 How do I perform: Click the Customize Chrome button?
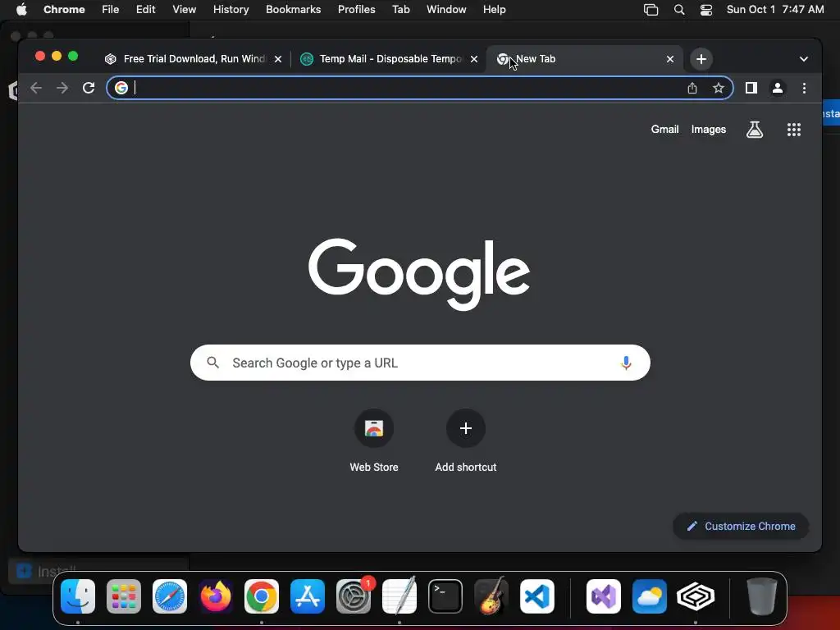click(x=741, y=526)
